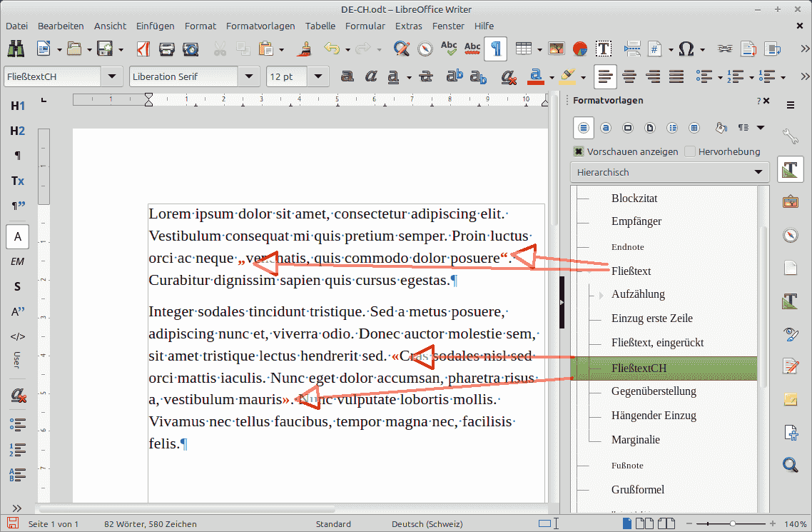The image size is (812, 532).
Task: Open font size 12 pt dropdown
Action: pos(318,76)
